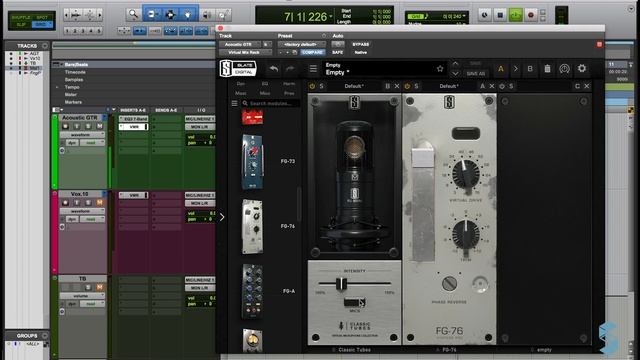Select the Scrubber speaker tool
Screen dimensions: 640x360
[207, 15]
